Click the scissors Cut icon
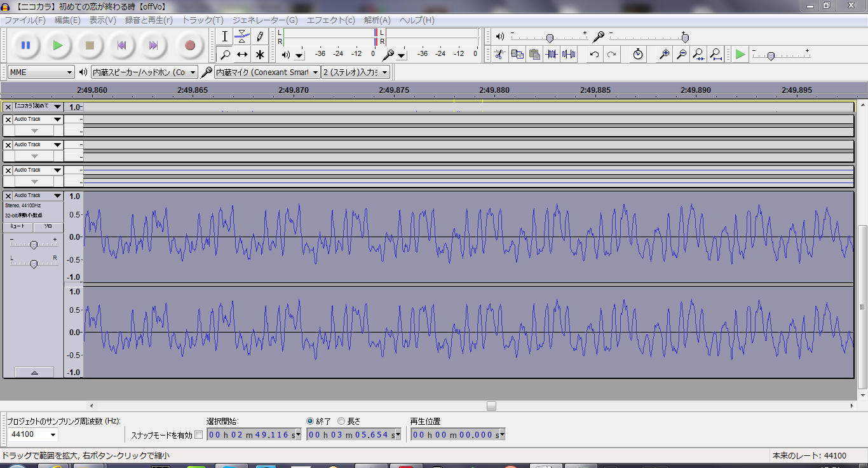The height and width of the screenshot is (468, 868). [x=499, y=54]
